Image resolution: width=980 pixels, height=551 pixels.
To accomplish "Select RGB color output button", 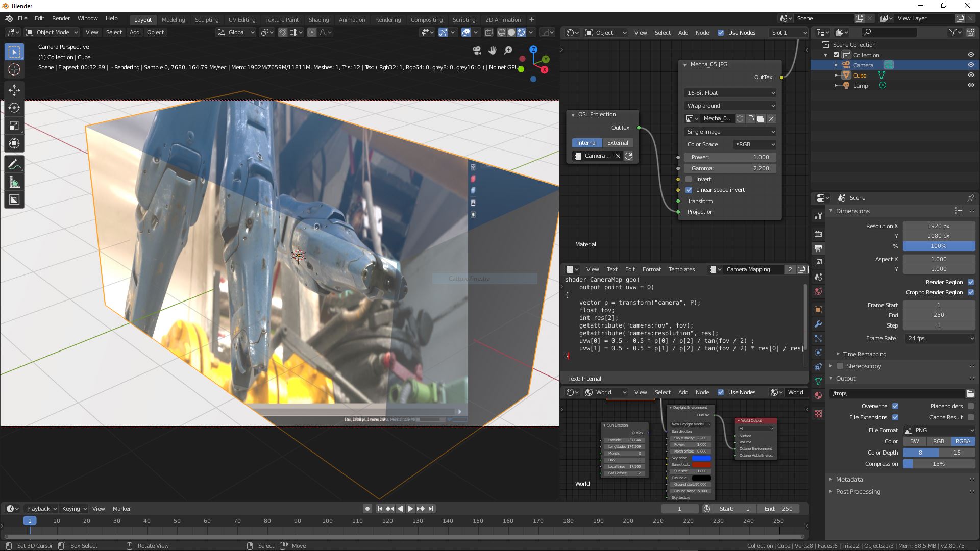I will click(x=938, y=441).
